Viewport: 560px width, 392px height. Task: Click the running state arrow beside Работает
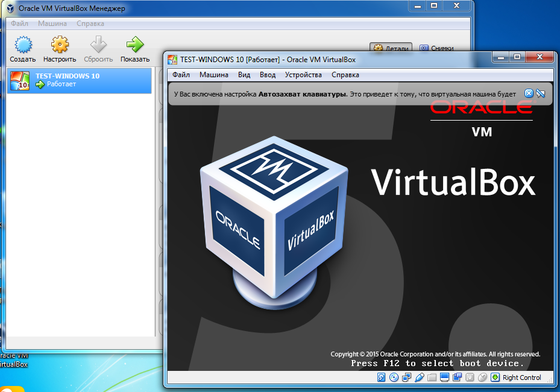pyautogui.click(x=40, y=84)
